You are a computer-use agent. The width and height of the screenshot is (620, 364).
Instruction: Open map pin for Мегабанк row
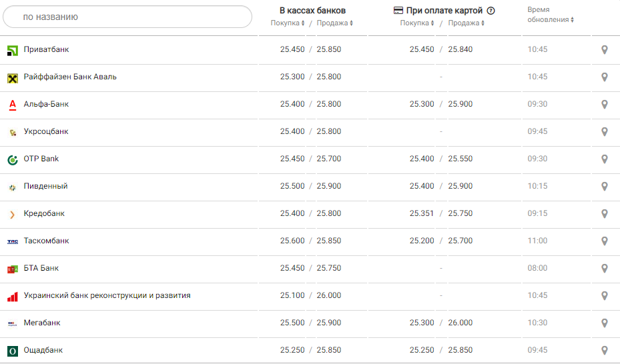(604, 323)
